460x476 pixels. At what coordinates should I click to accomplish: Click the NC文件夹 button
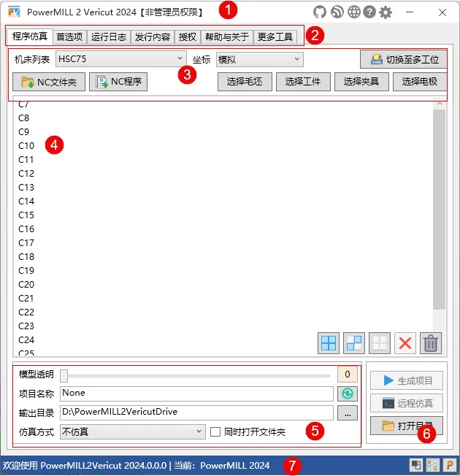(49, 82)
